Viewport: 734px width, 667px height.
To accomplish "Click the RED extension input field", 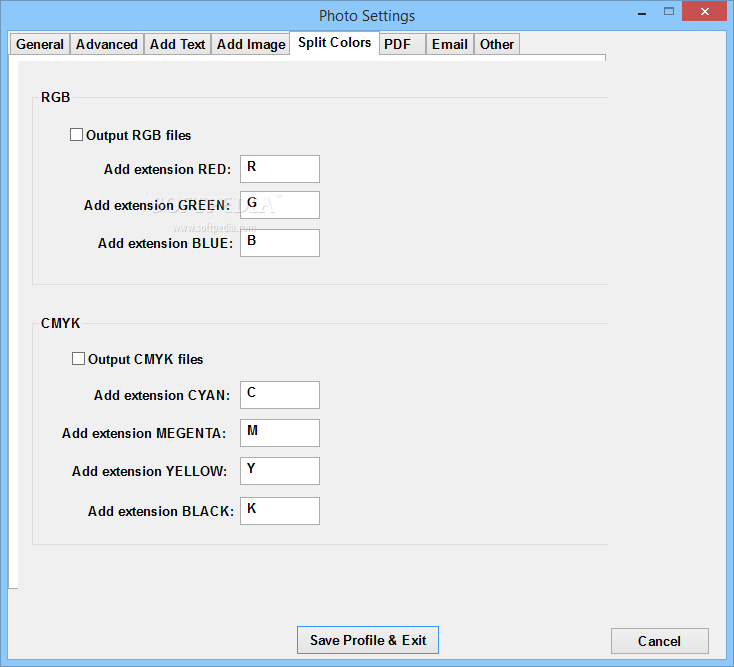I will tap(280, 169).
